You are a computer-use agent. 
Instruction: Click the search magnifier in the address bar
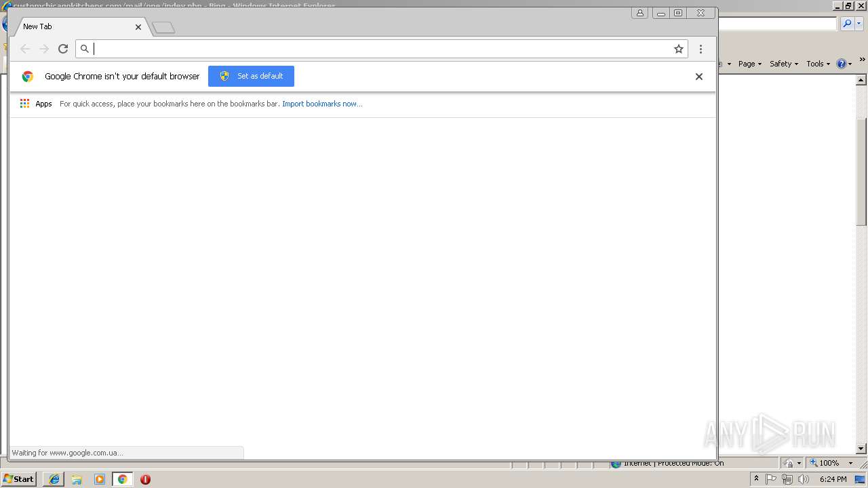coord(85,49)
